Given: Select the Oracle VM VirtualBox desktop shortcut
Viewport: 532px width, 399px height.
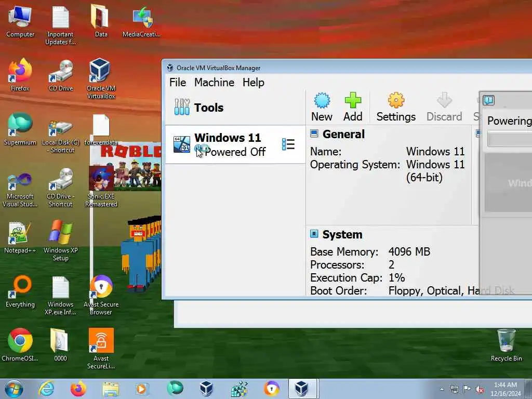Looking at the screenshot, I should pos(101,79).
